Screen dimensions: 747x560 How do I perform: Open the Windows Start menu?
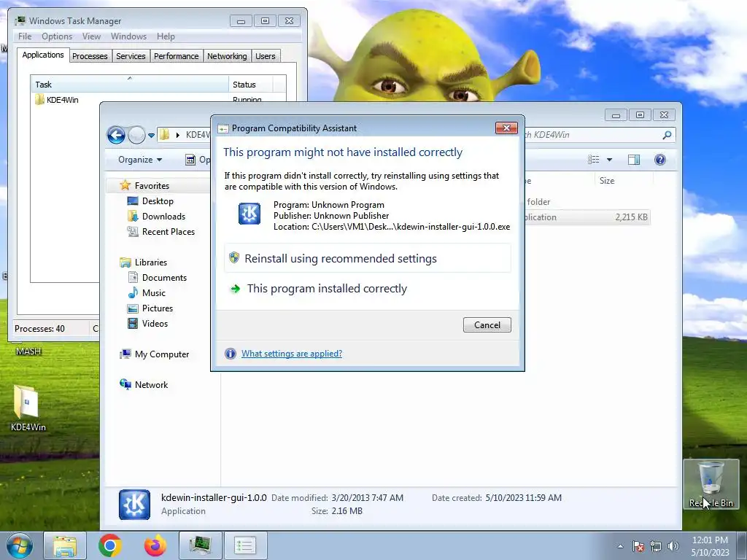19,545
